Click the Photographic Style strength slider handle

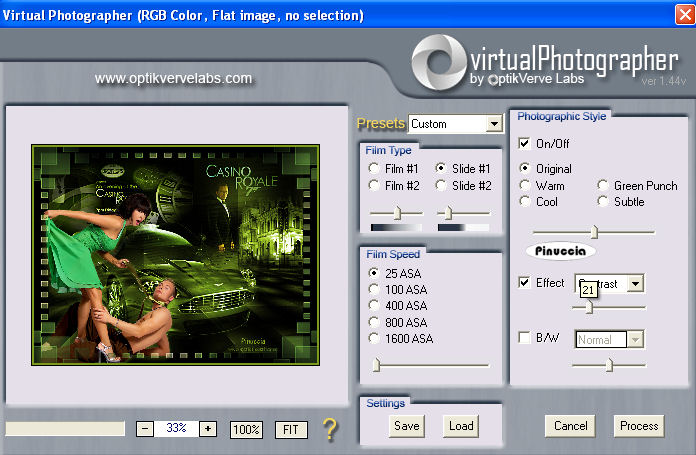(x=594, y=232)
